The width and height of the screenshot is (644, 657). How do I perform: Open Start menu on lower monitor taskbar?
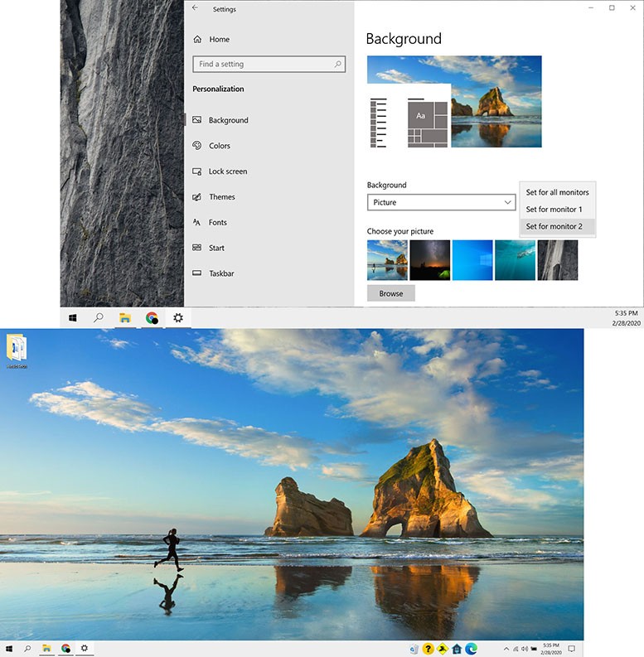(x=9, y=649)
